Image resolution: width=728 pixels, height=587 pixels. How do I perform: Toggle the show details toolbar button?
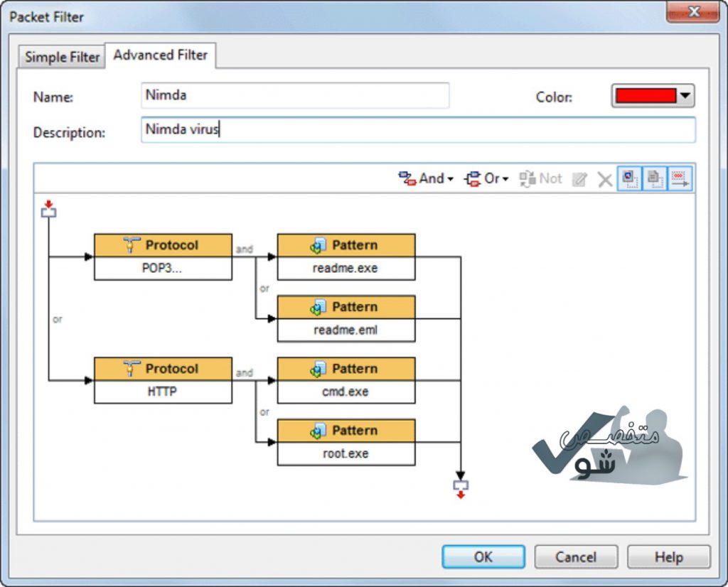click(x=655, y=178)
